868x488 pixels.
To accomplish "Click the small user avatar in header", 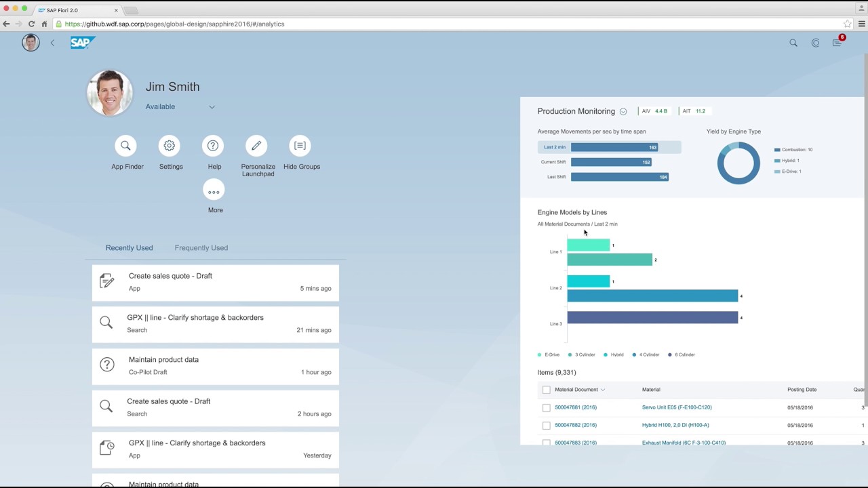I will [x=31, y=43].
